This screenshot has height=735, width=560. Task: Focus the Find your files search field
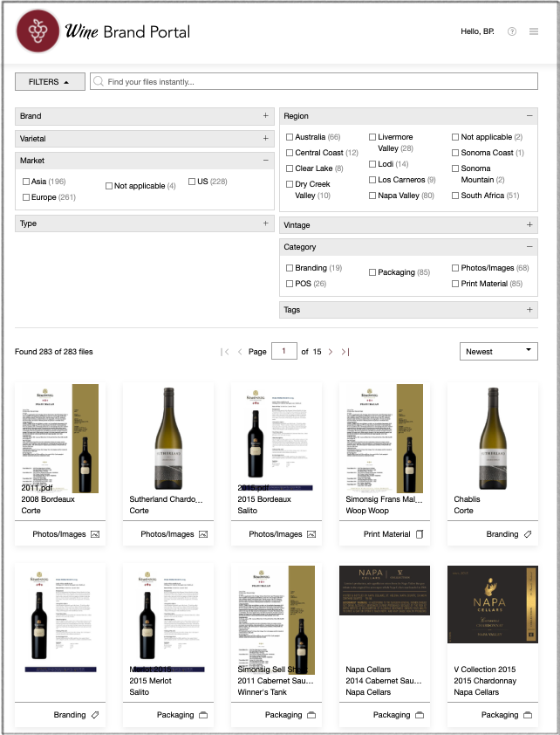(x=314, y=81)
